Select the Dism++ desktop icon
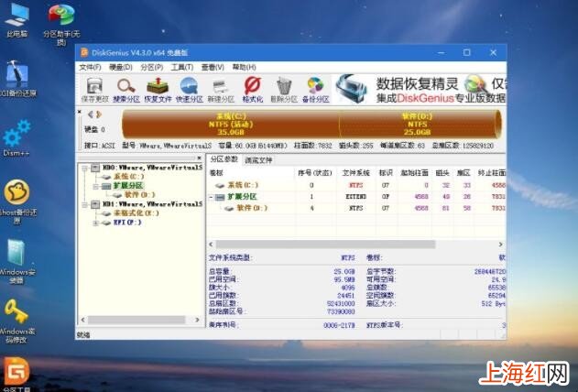Screen dimensions: 578x392 pos(16,137)
